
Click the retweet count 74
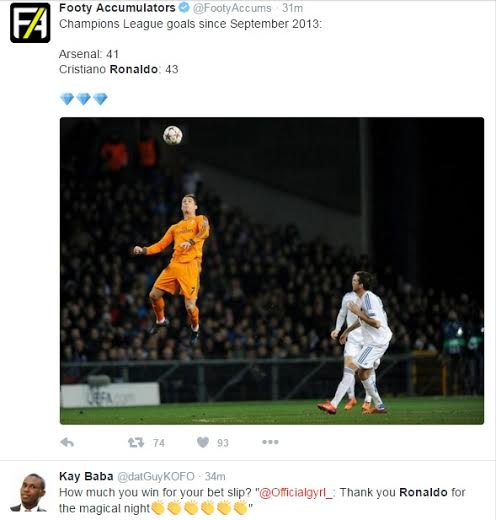pyautogui.click(x=159, y=443)
